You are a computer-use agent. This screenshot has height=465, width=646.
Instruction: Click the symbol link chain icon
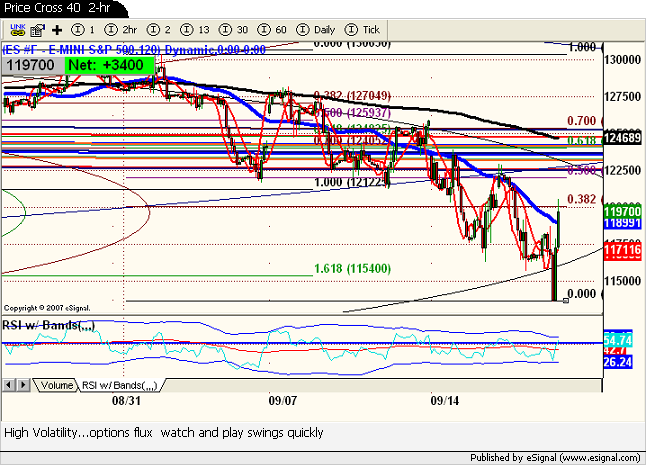(x=16, y=30)
